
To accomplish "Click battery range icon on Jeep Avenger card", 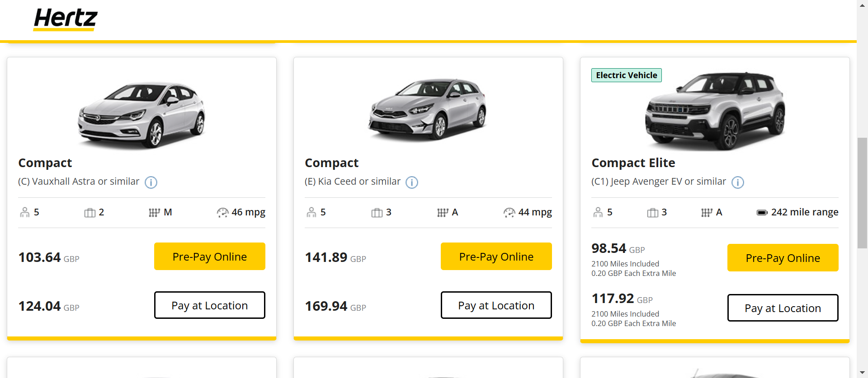I will click(762, 213).
